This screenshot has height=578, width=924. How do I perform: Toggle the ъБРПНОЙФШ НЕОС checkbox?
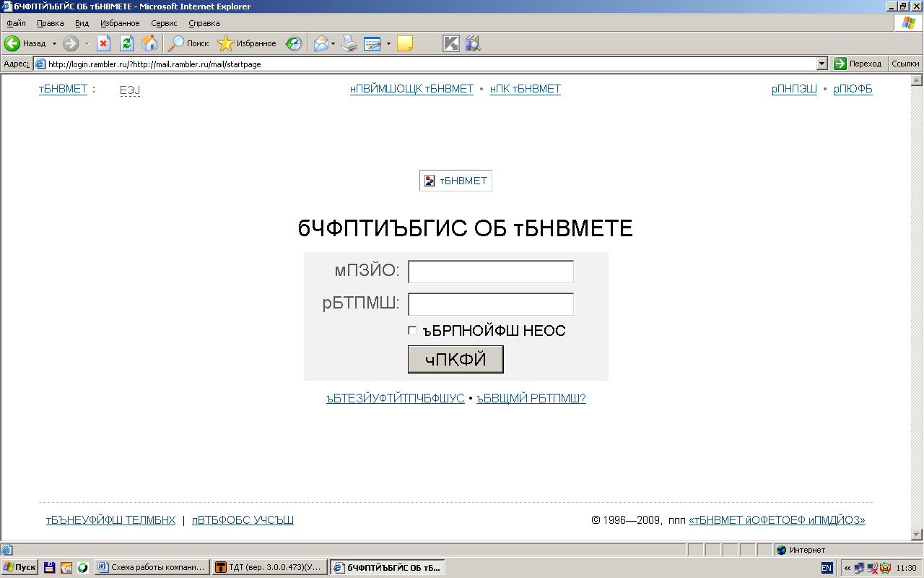tap(412, 330)
